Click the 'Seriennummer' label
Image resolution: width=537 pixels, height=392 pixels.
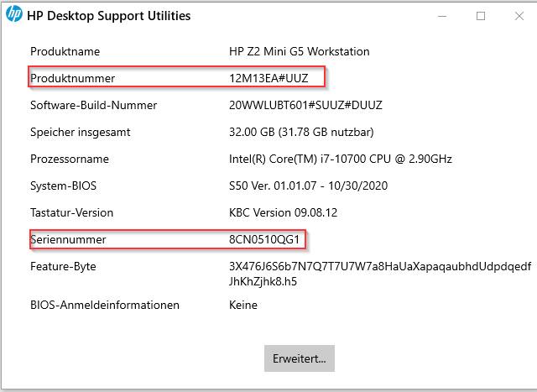(68, 239)
